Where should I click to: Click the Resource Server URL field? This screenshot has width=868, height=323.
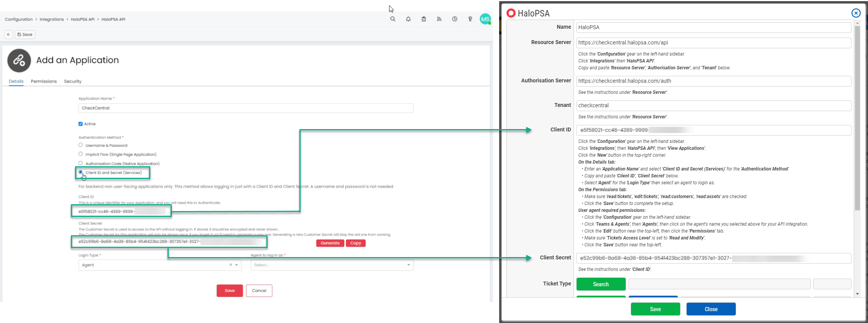713,43
